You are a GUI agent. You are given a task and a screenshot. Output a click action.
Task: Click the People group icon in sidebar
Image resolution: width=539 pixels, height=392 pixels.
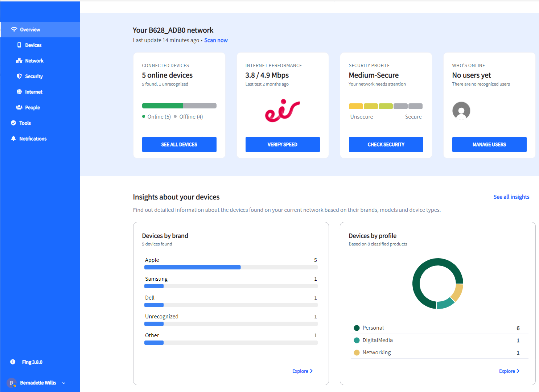pos(19,107)
